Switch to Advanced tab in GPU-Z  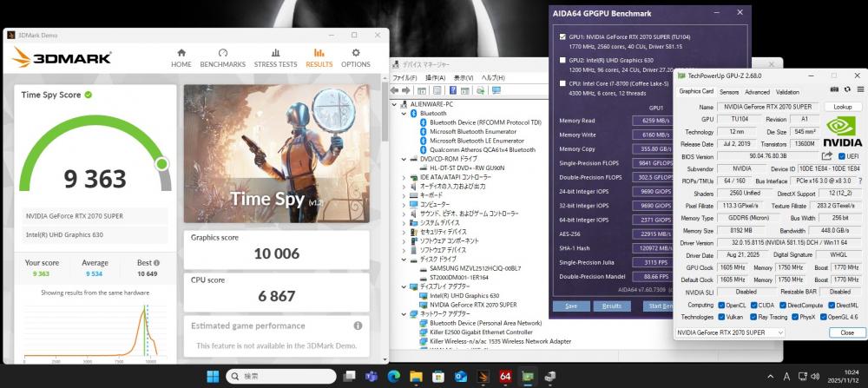(x=757, y=92)
